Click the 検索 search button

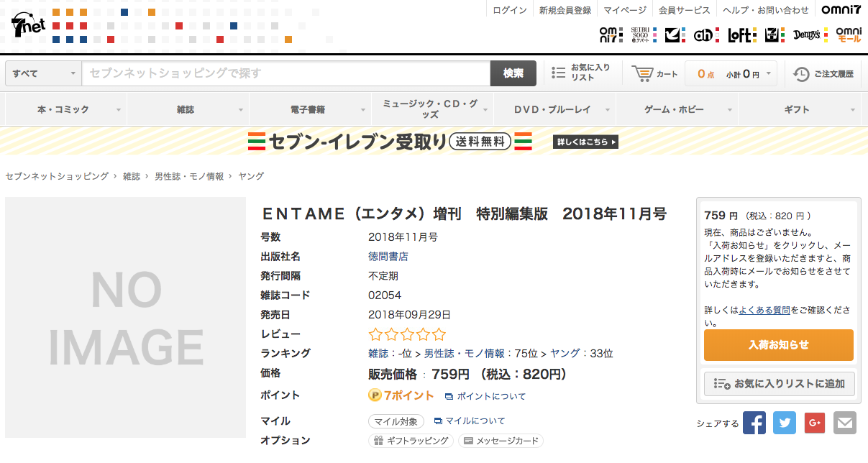click(513, 73)
